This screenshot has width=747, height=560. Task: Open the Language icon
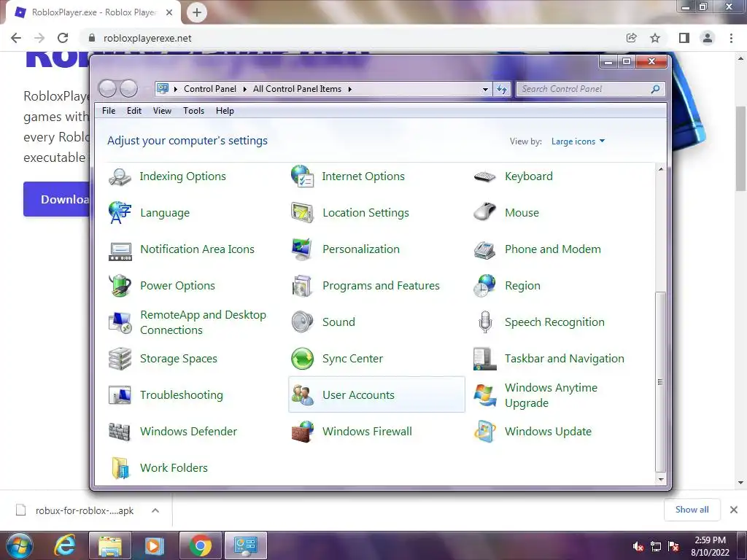(120, 213)
